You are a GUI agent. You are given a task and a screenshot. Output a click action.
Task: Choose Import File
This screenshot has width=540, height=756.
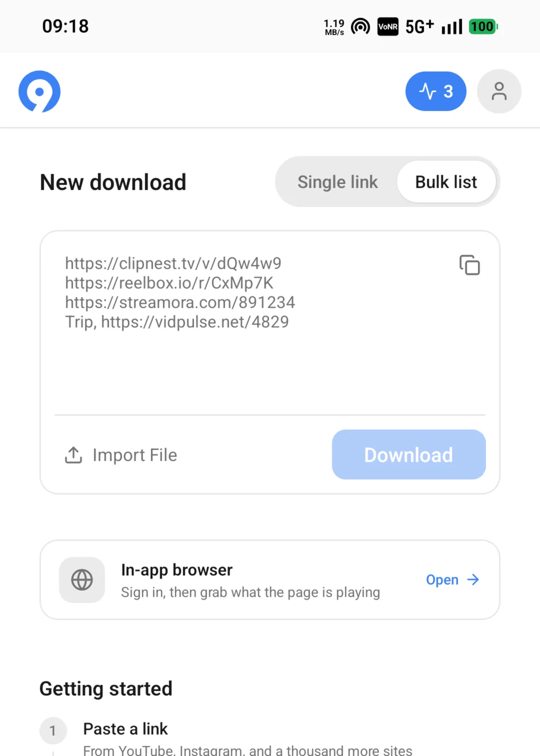point(121,455)
